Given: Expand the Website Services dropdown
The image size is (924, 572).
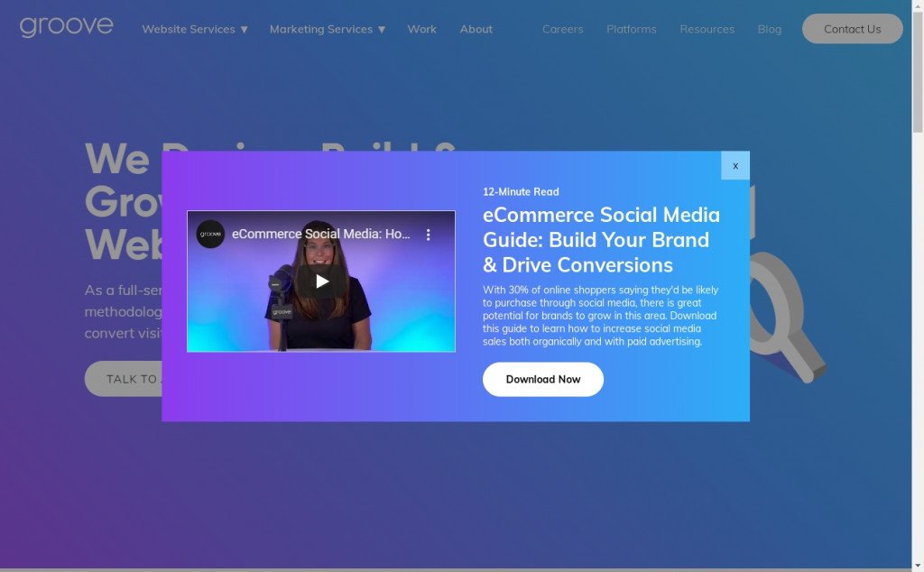Looking at the screenshot, I should 195,29.
